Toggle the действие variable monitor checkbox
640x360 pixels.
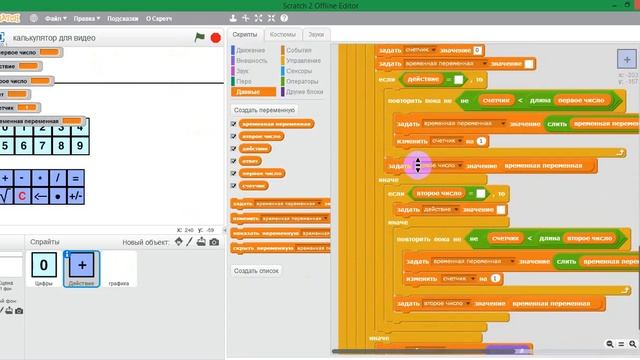233,149
